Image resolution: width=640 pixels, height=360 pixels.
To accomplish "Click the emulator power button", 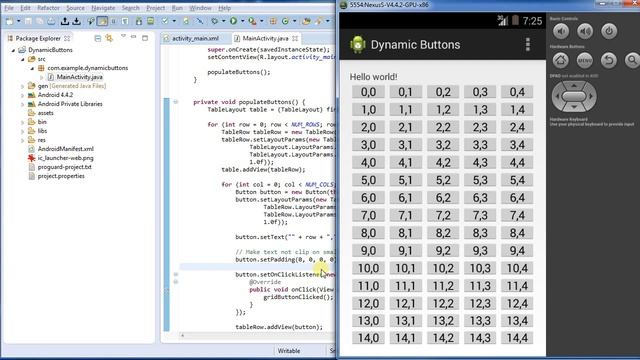I will [x=609, y=31].
